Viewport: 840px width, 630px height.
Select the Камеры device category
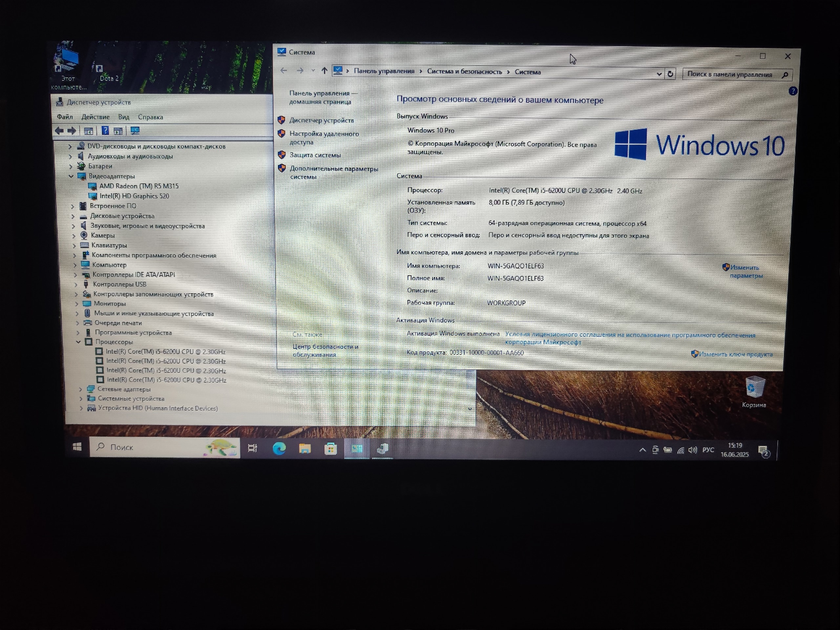[x=102, y=236]
